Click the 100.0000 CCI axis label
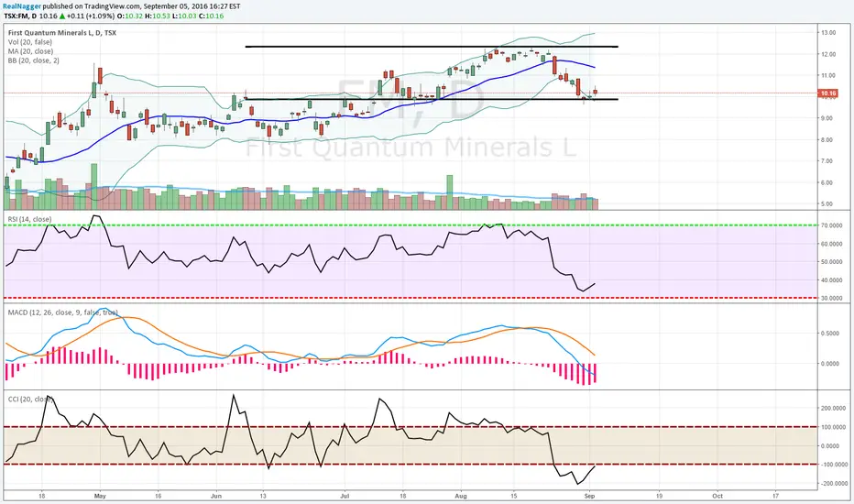 (834, 427)
